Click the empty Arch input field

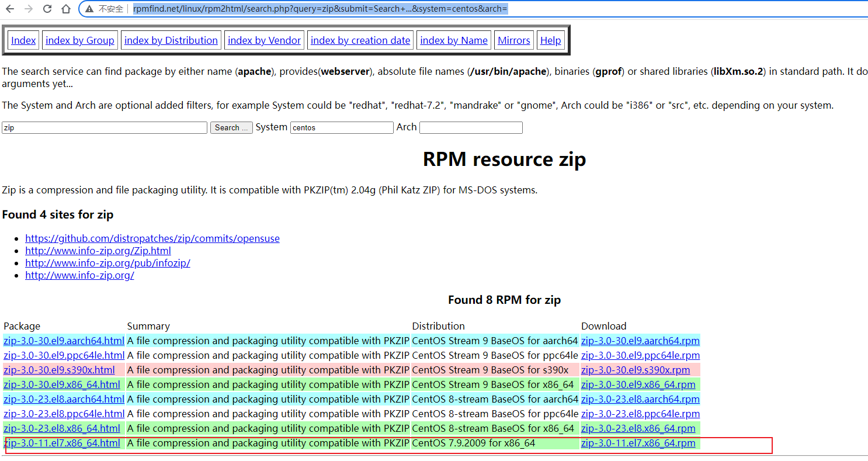click(x=471, y=127)
